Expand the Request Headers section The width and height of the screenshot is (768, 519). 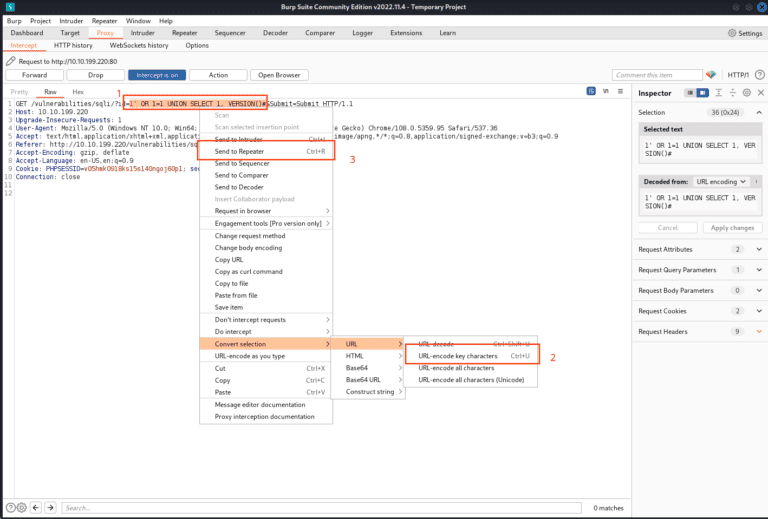[759, 331]
